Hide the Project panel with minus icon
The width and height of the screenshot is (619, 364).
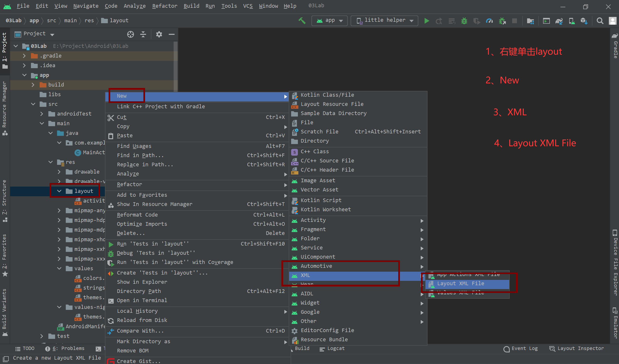coord(172,34)
